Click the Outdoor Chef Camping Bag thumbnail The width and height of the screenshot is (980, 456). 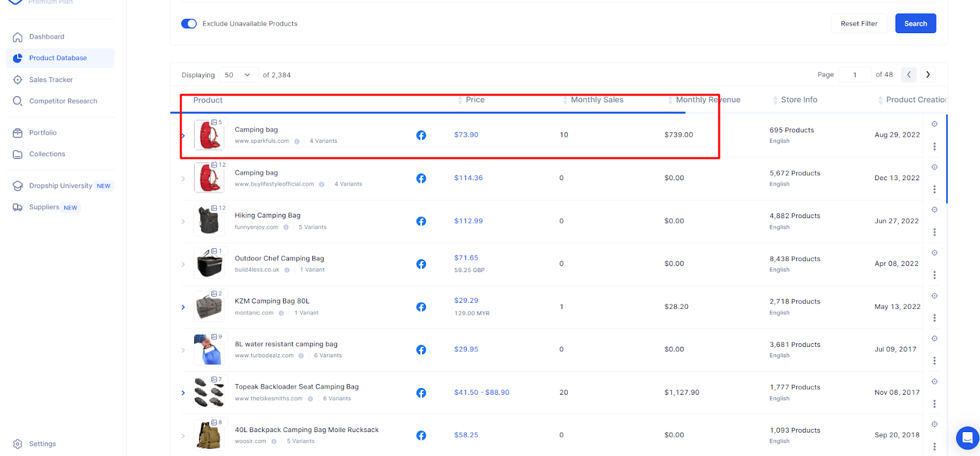click(x=209, y=264)
